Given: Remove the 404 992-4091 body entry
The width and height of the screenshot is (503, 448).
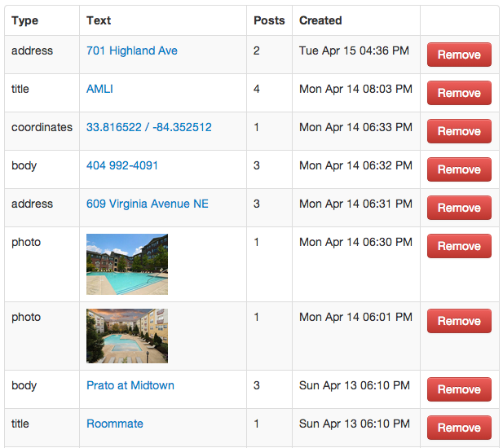Looking at the screenshot, I should coord(459,169).
